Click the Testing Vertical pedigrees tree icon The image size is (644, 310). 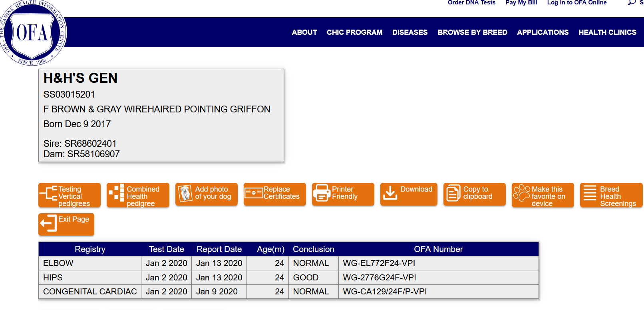tap(49, 193)
